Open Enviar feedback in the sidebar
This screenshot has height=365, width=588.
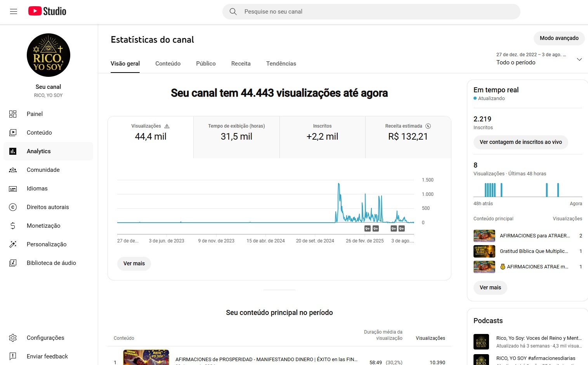pos(49,356)
